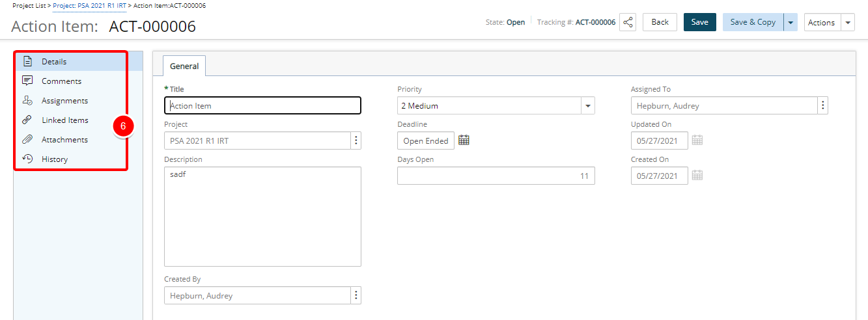Screen dimensions: 868x320
Task: Click the share icon beside Tracking number
Action: click(x=628, y=22)
